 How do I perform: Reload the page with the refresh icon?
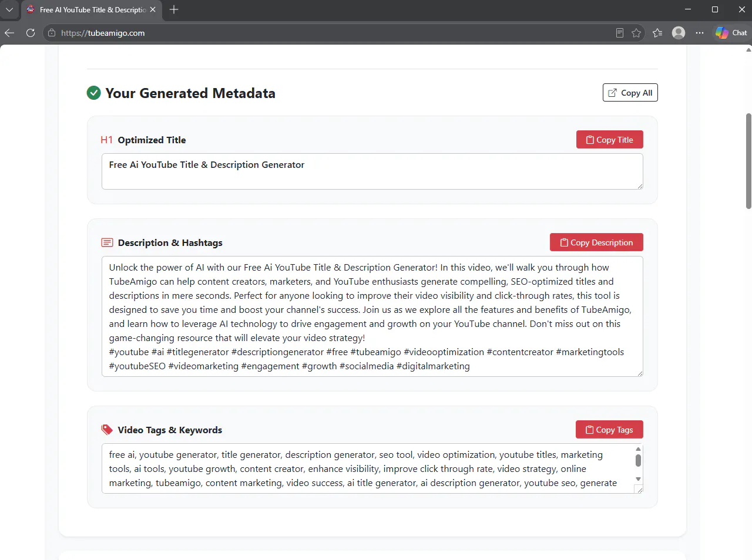(31, 33)
